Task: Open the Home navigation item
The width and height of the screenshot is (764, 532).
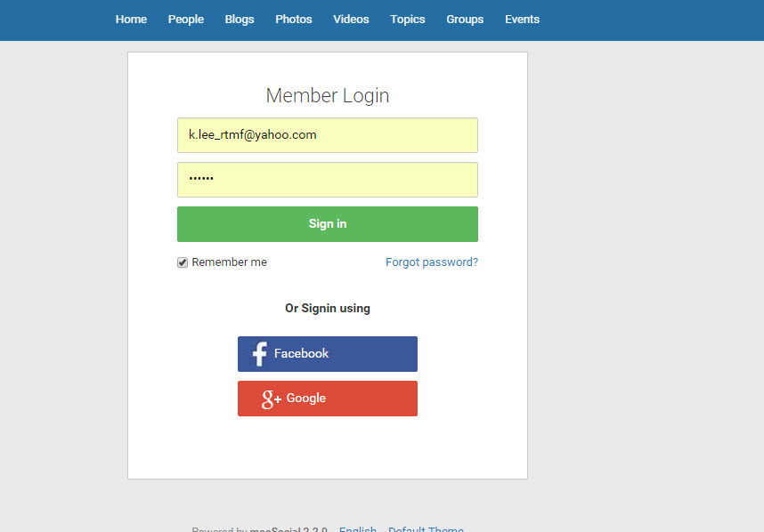Action: coord(131,20)
